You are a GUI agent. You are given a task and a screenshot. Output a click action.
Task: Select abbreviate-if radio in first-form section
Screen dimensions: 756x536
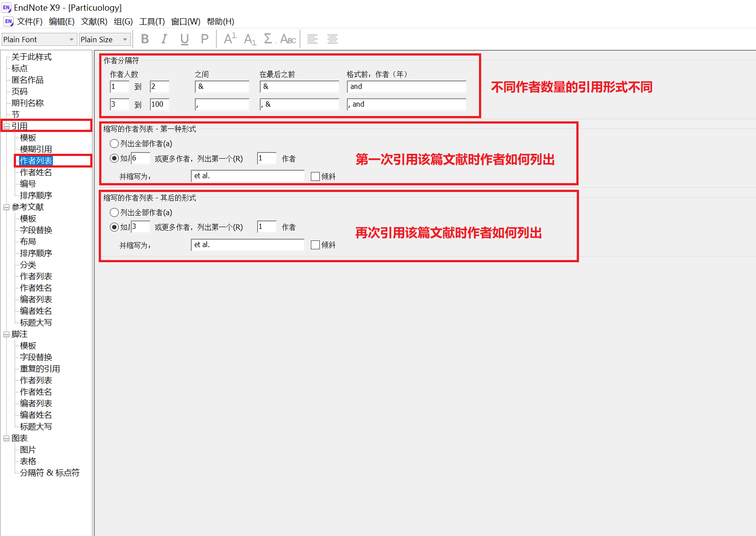pos(114,158)
